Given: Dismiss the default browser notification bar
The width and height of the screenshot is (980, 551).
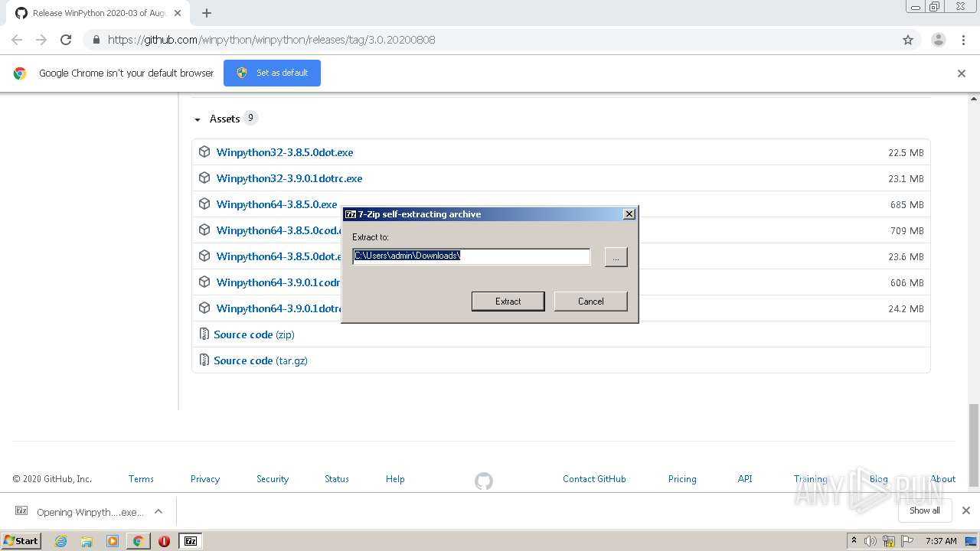Looking at the screenshot, I should 962,73.
